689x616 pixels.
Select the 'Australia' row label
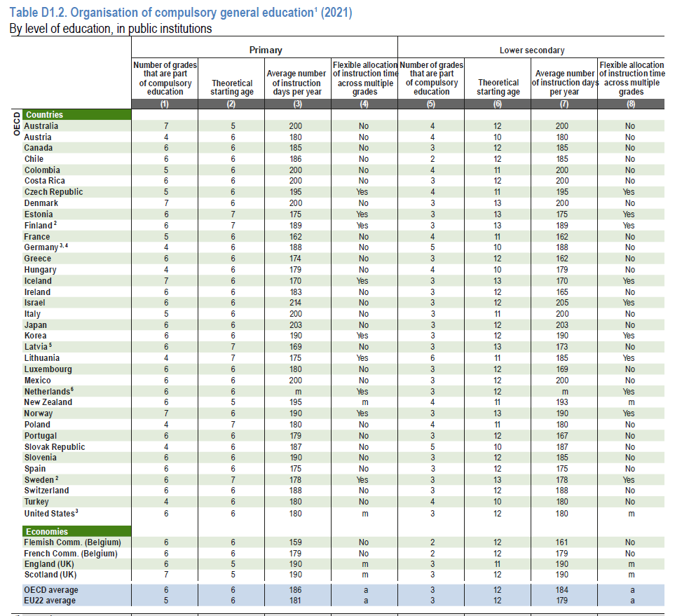[x=41, y=126]
